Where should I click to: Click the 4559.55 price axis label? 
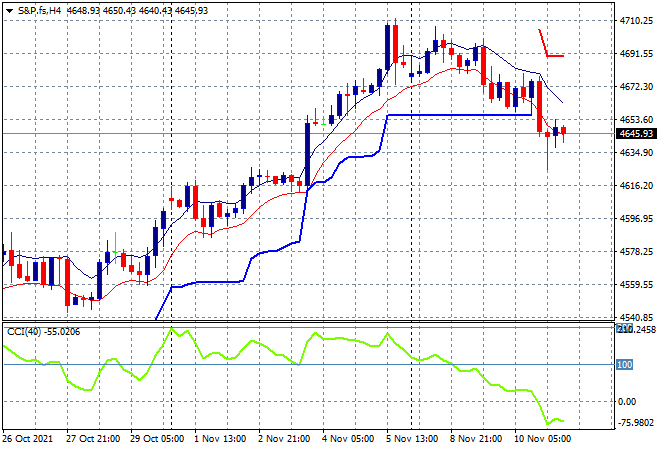point(636,285)
